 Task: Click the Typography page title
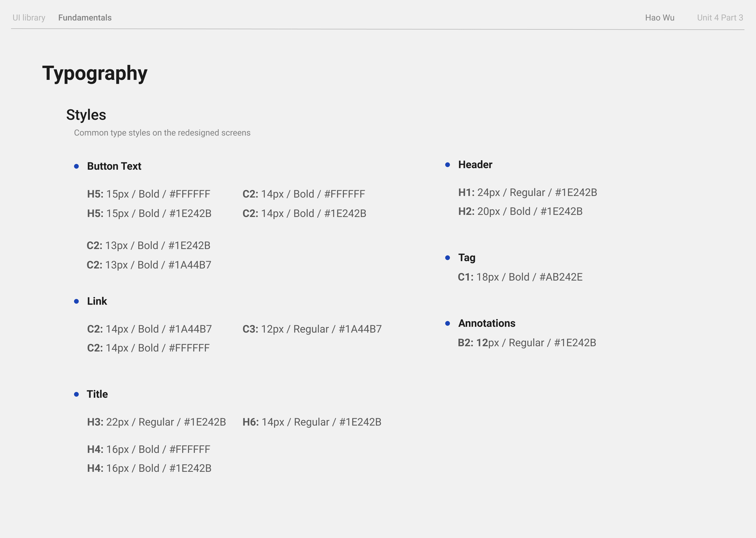(95, 73)
